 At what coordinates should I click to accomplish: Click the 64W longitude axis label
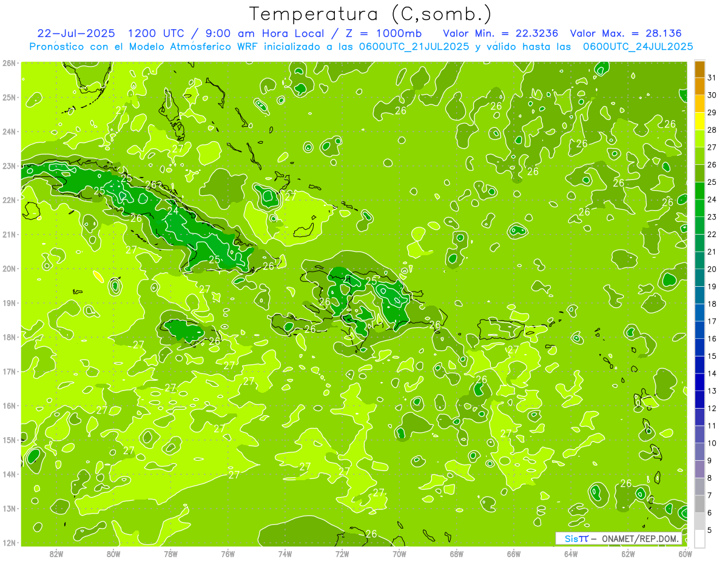571,554
